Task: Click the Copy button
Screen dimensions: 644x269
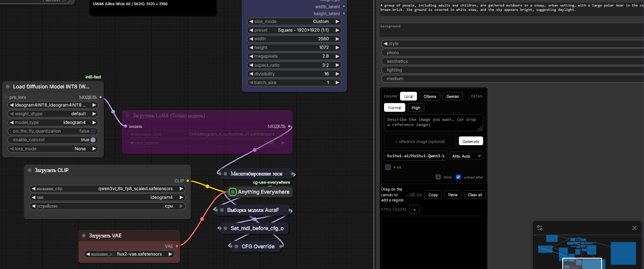Action: pos(433,194)
